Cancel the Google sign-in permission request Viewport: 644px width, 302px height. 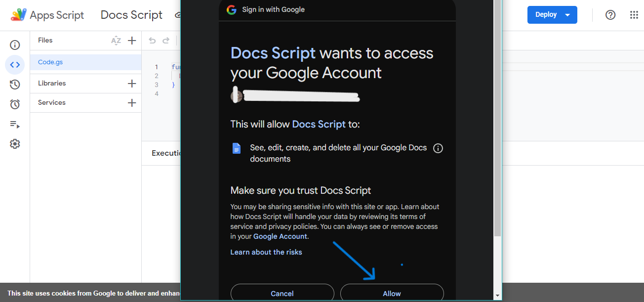tap(282, 293)
